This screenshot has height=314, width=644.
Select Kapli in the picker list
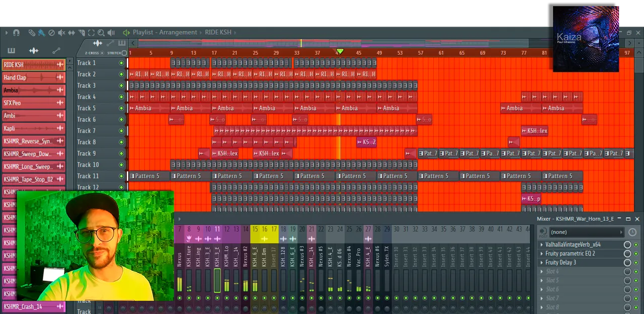click(x=34, y=128)
